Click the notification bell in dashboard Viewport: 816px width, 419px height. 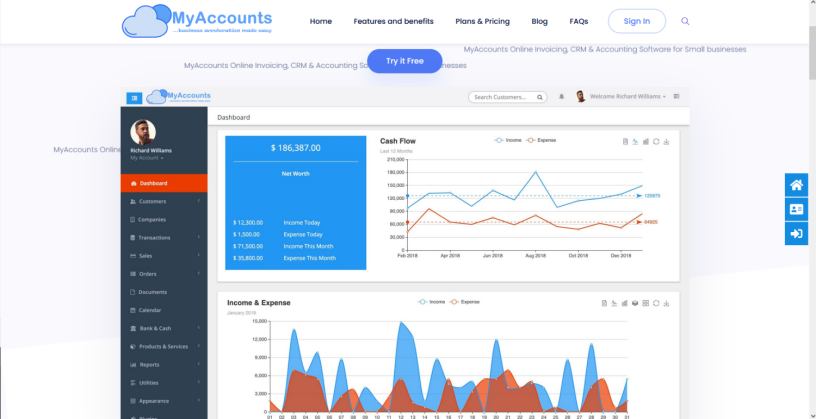click(x=562, y=97)
